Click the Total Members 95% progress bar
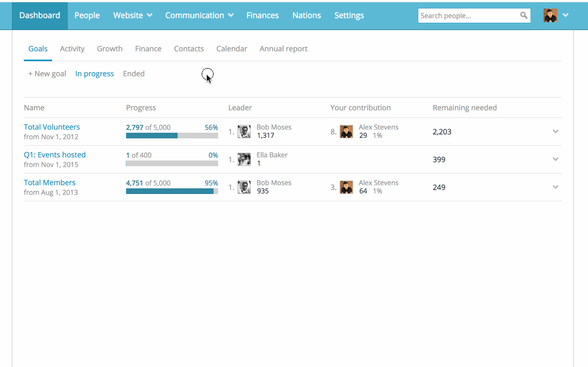 pos(172,191)
